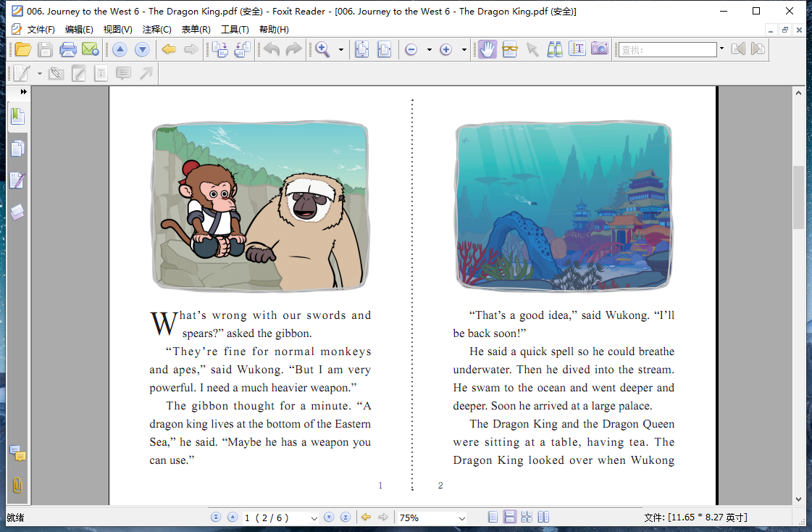The width and height of the screenshot is (812, 532).
Task: Open the binoculars search tool
Action: pos(555,49)
